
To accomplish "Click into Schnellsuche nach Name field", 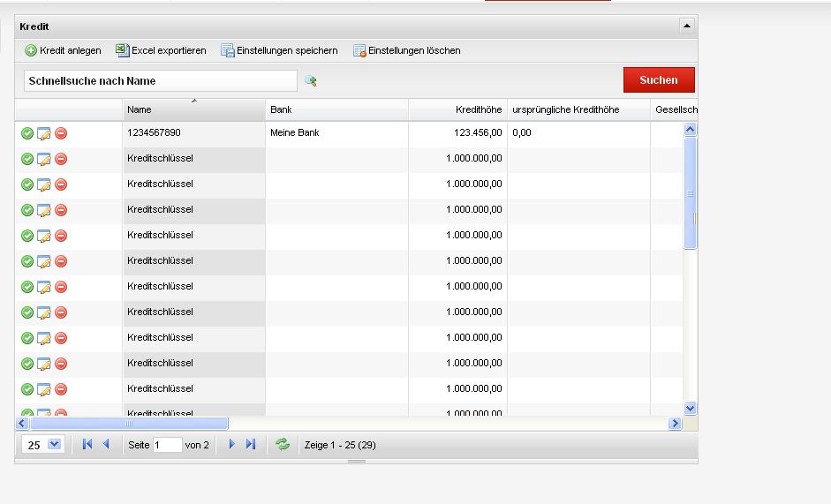I will coord(160,80).
